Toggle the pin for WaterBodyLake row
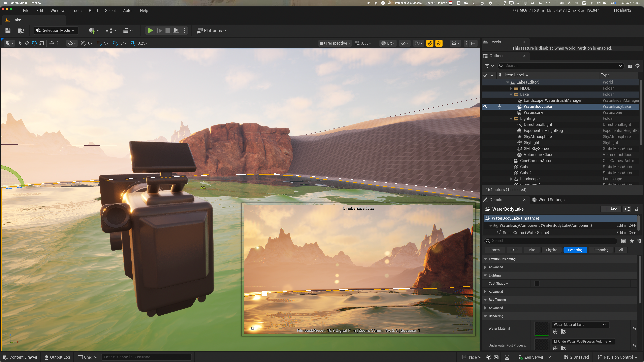Screen dimensions: 644x362 pyautogui.click(x=500, y=106)
